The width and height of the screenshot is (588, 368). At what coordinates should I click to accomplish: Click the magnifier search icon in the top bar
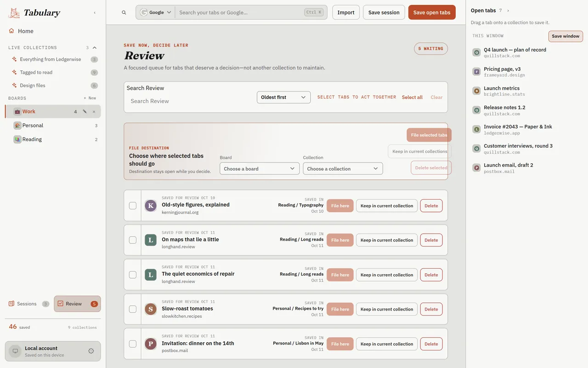[x=124, y=12]
